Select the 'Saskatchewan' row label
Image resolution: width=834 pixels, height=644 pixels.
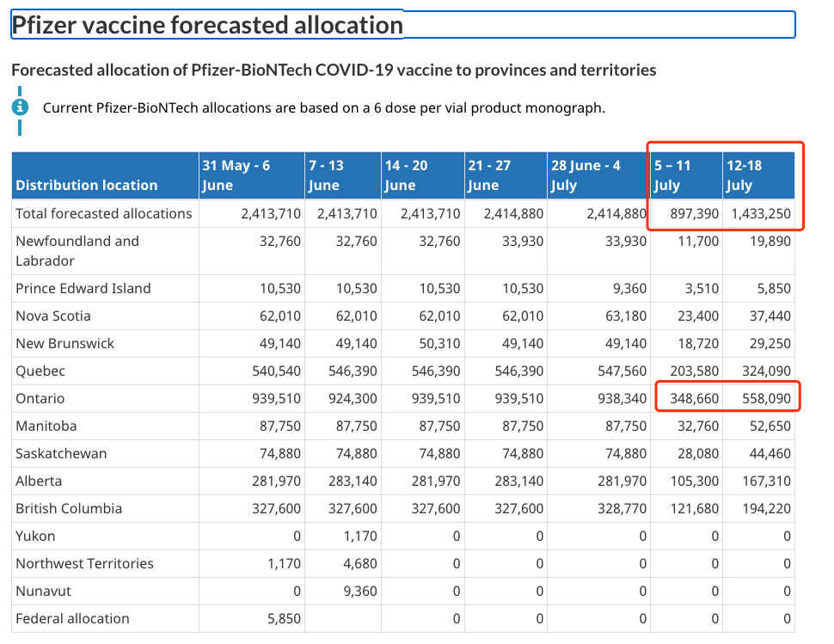coord(61,454)
